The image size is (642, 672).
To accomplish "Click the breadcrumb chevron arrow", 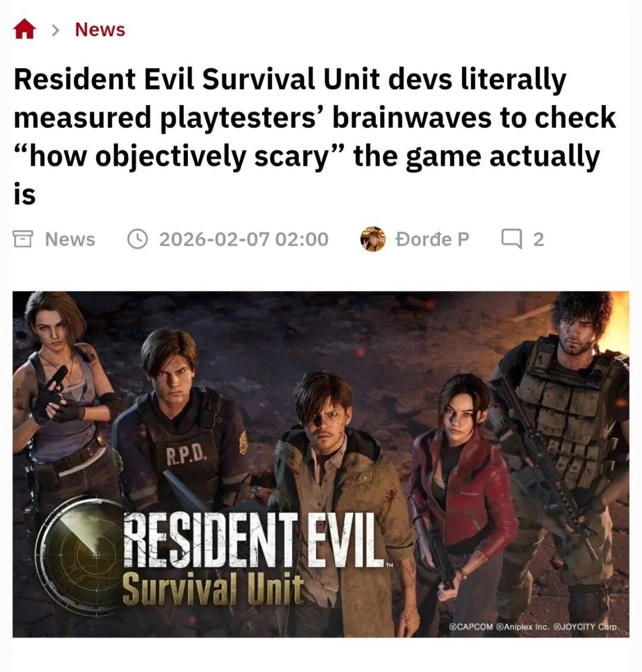I will click(55, 30).
